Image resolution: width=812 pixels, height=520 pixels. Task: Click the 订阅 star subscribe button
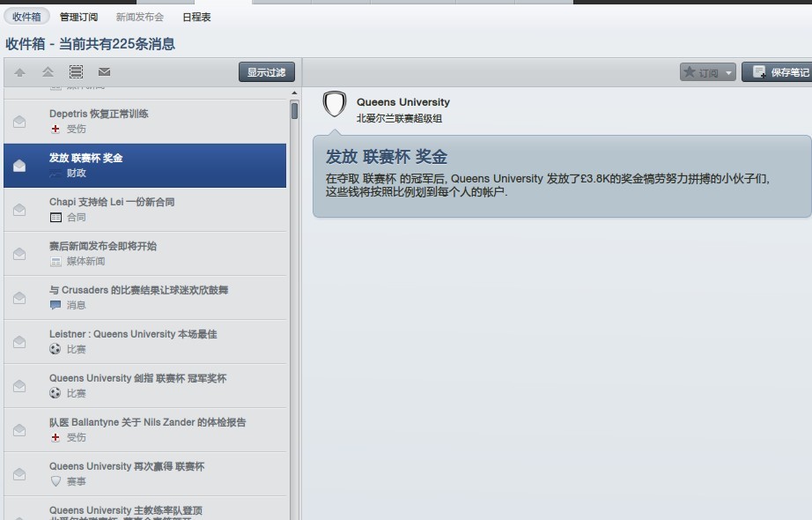click(x=701, y=72)
